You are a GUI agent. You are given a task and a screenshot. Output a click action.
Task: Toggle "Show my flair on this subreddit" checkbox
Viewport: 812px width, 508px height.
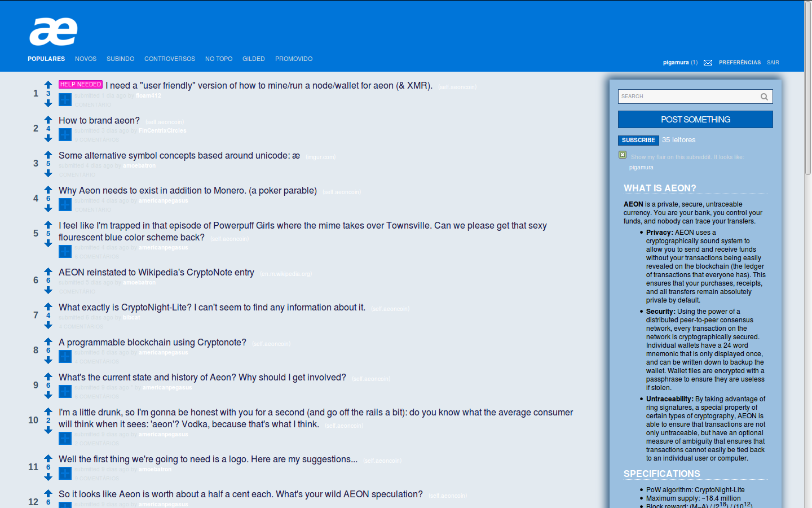coord(623,155)
